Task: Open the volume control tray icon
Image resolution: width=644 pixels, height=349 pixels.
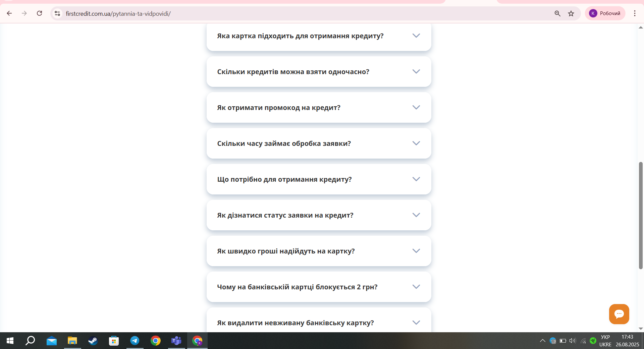Action: tap(573, 341)
